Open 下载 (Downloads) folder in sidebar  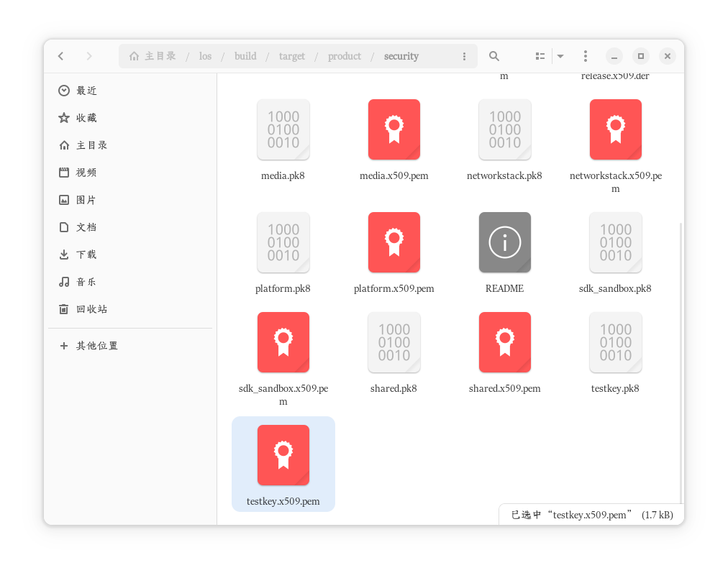coord(130,255)
